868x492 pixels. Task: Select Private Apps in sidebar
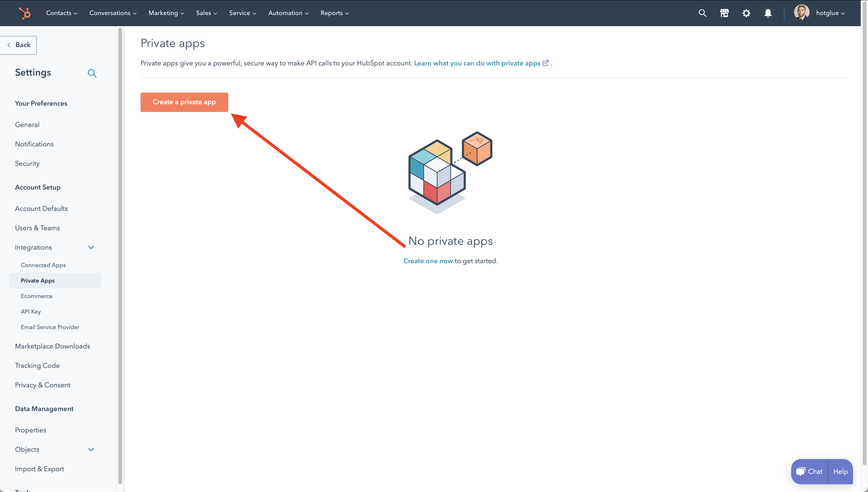pyautogui.click(x=55, y=280)
